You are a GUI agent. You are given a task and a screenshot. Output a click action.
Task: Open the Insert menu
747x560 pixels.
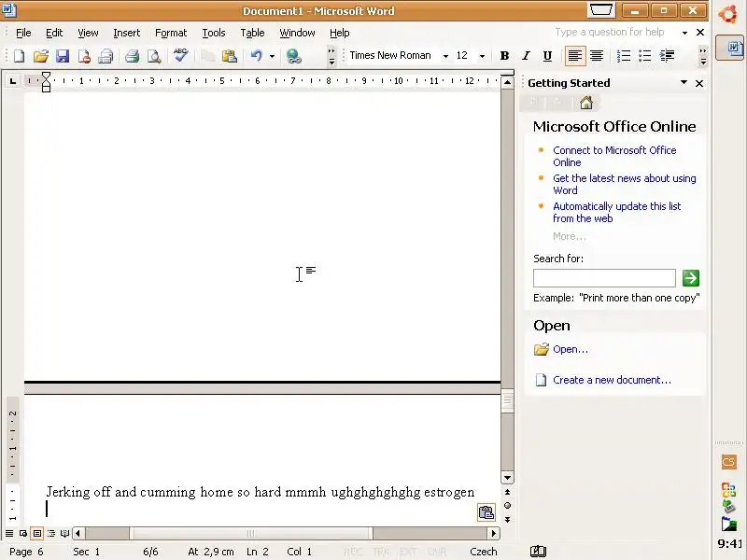127,33
